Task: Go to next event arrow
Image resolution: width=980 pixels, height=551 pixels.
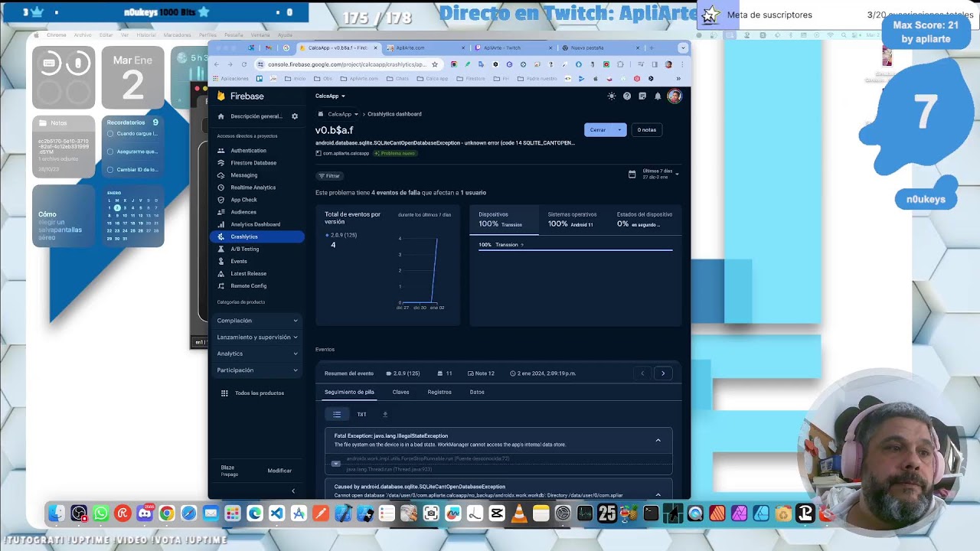Action: 663,373
